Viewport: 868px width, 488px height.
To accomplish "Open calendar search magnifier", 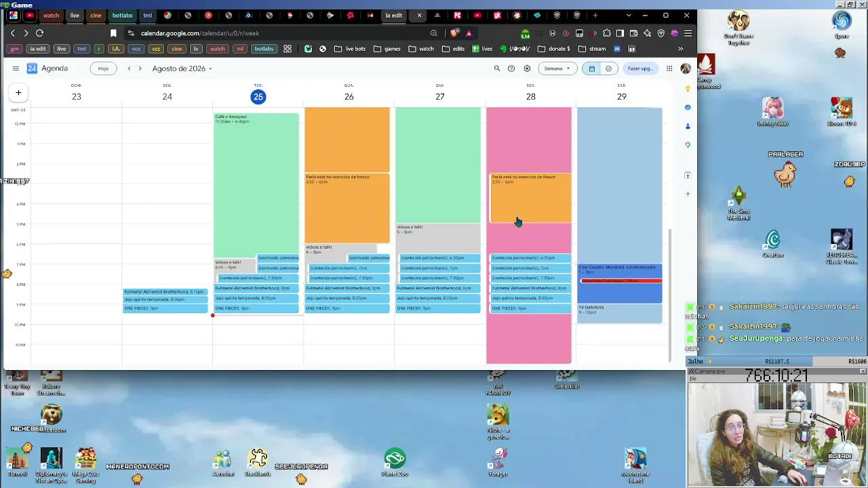I will [497, 68].
